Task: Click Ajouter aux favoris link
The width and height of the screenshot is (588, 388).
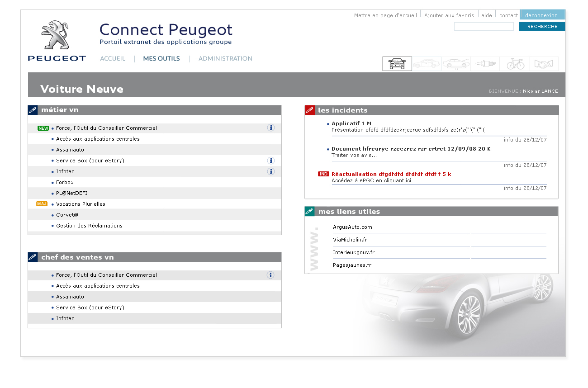Action: [449, 15]
